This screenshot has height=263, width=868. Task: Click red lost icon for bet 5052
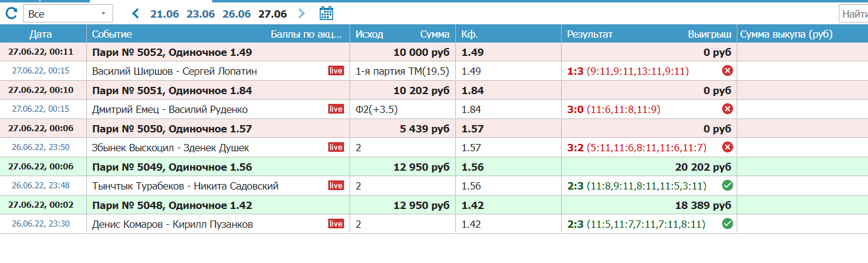(727, 71)
